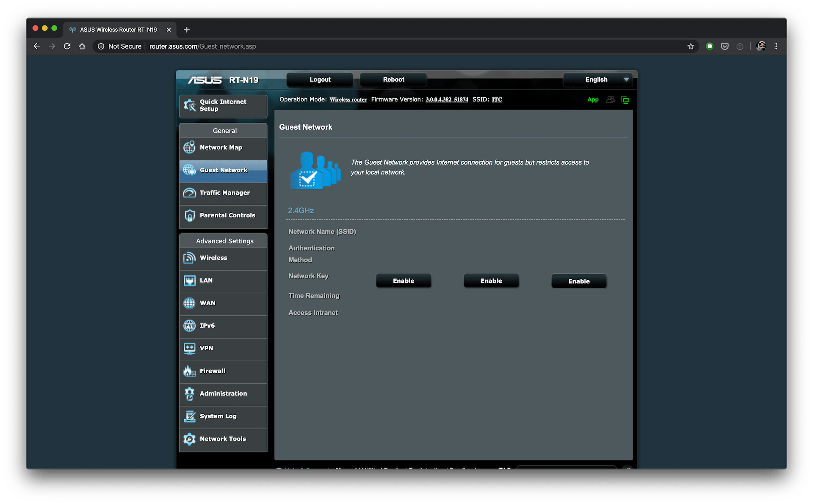Open the Chrome profile avatar
Screen dimensions: 813x504
point(761,47)
